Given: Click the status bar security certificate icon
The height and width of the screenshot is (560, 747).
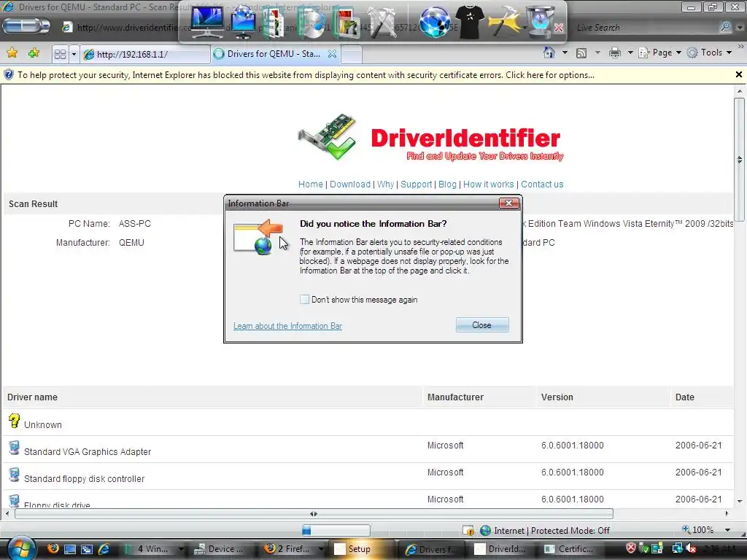Looking at the screenshot, I should coord(468,530).
